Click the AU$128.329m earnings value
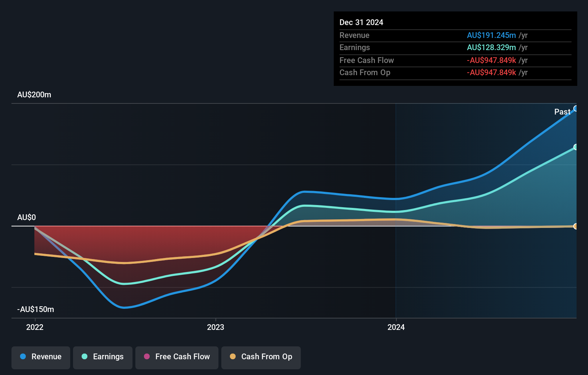588x375 pixels. pos(491,47)
